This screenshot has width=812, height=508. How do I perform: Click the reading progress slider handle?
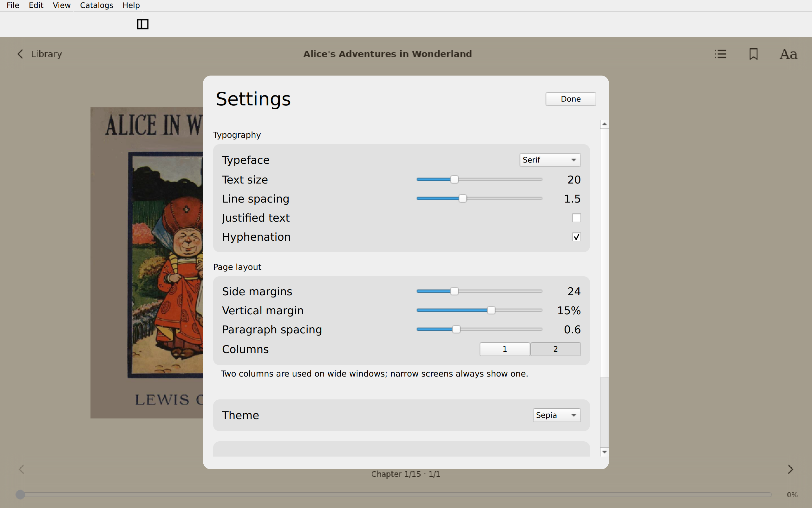[21, 495]
